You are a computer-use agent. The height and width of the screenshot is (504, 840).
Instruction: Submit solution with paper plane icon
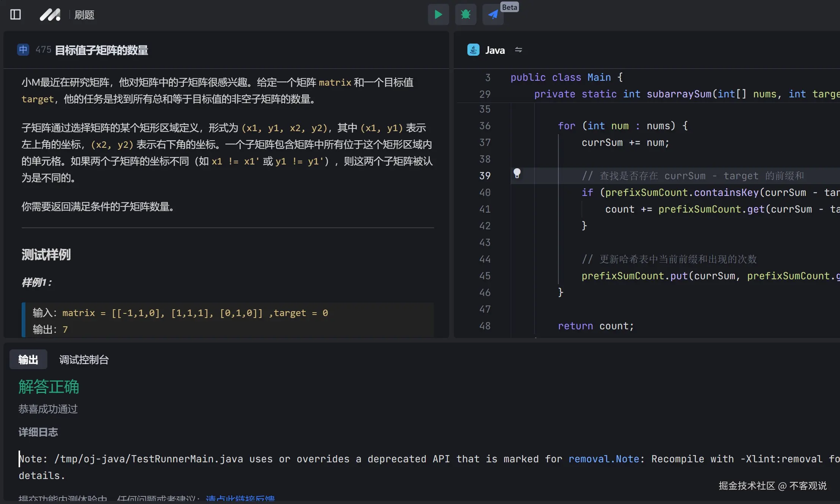(493, 15)
